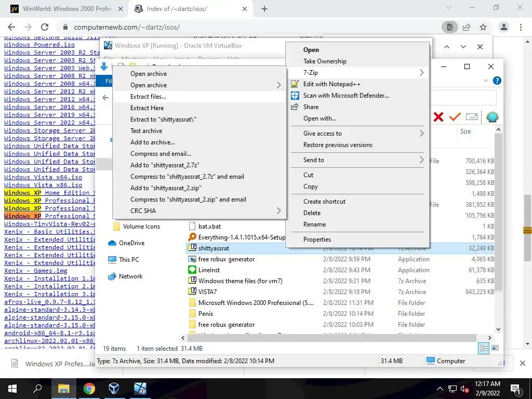Image resolution: width=532 pixels, height=399 pixels.
Task: Open the Windows XP VM taskbar icon
Action: point(139,389)
